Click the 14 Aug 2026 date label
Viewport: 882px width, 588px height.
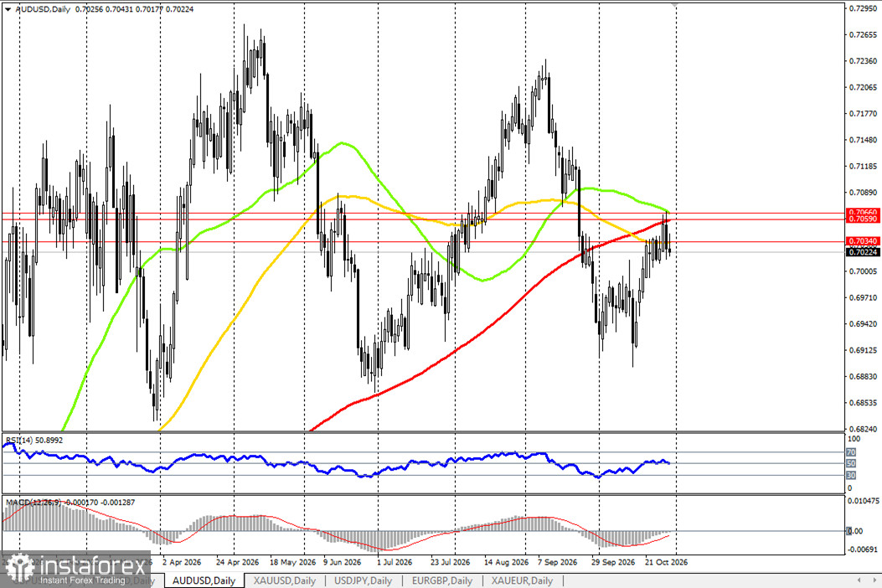click(x=506, y=562)
